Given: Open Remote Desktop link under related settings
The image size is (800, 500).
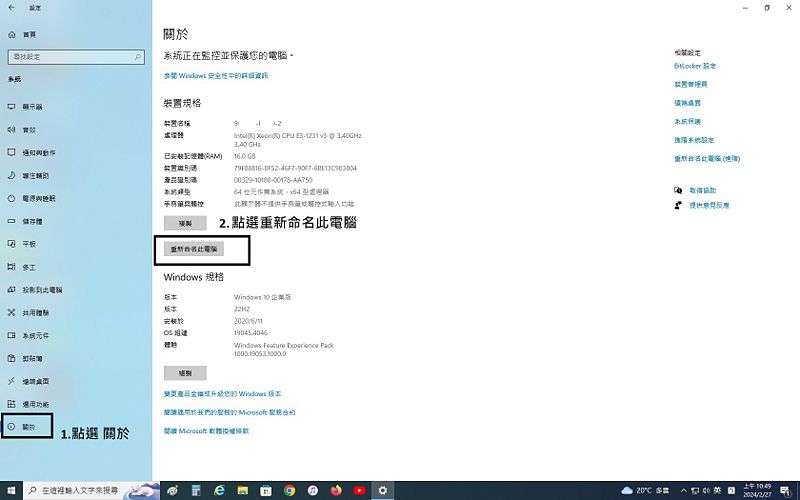Looking at the screenshot, I should click(x=687, y=103).
